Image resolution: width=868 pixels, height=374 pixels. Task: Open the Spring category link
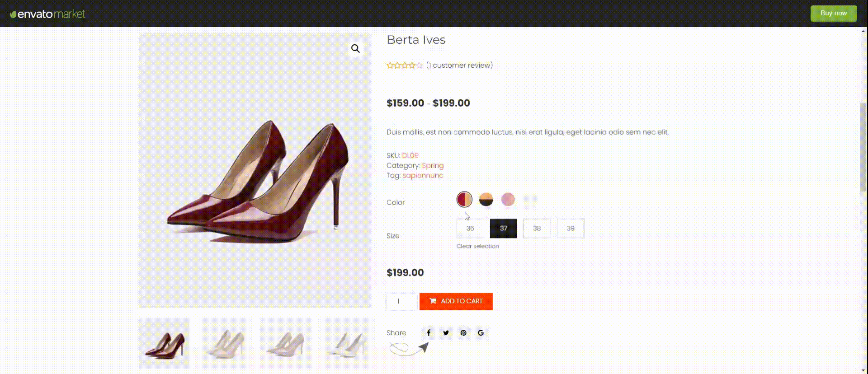[x=433, y=165]
